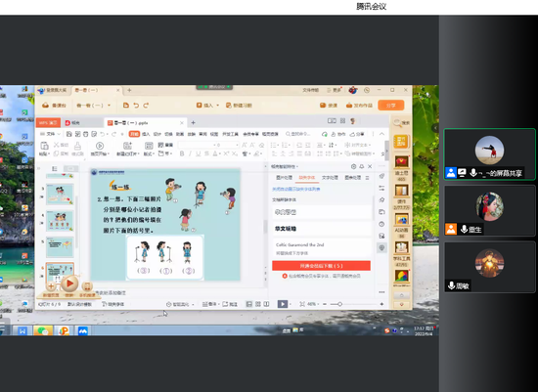538x392 pixels.
Task: Click the orange slideshow play button overlay
Action: (69, 283)
